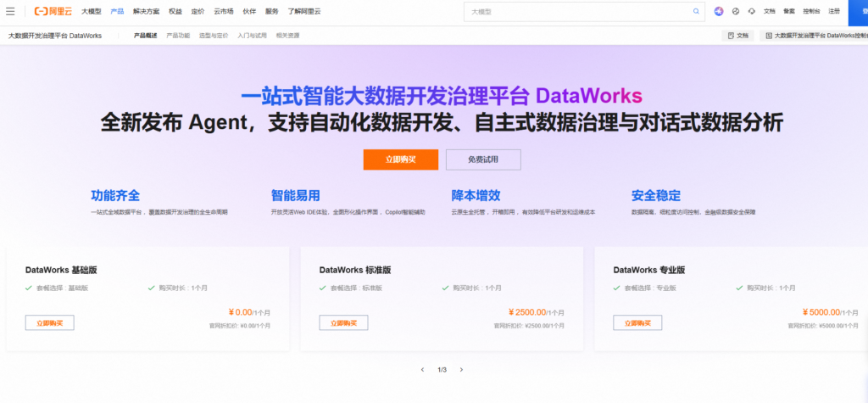The image size is (868, 403).
Task: Open the 权益 menu
Action: [x=175, y=11]
